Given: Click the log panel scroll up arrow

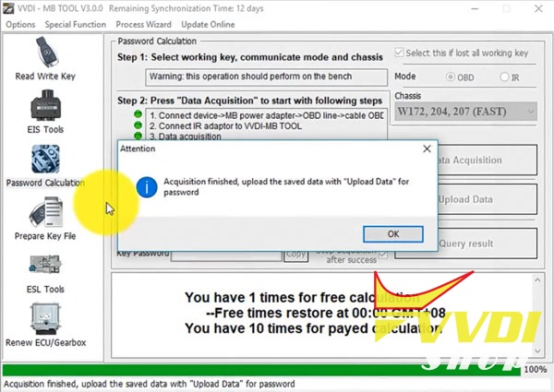Looking at the screenshot, I should click(537, 280).
